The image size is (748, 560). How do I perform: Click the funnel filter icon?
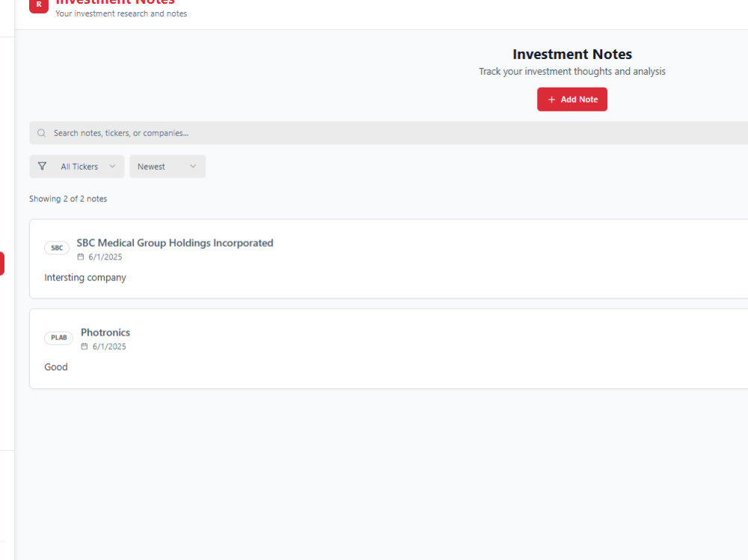[42, 166]
